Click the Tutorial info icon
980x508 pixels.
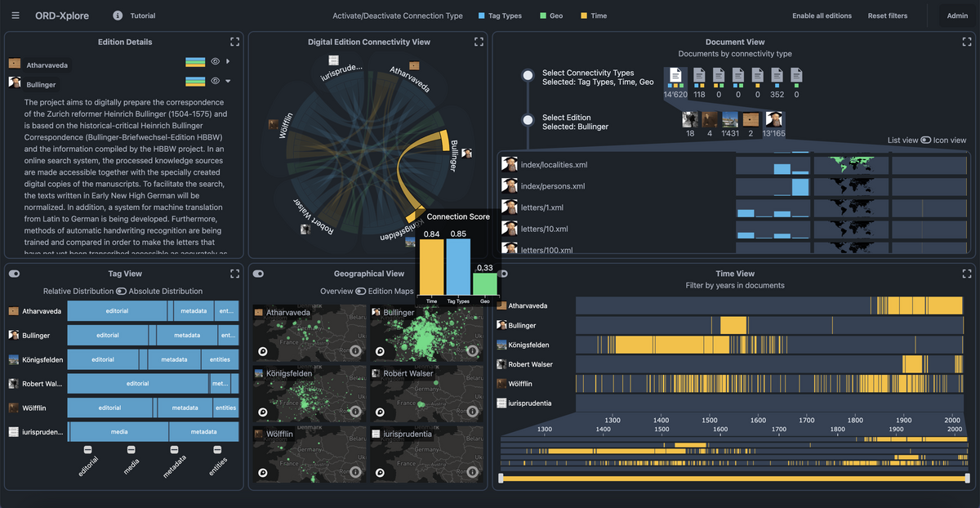click(118, 16)
